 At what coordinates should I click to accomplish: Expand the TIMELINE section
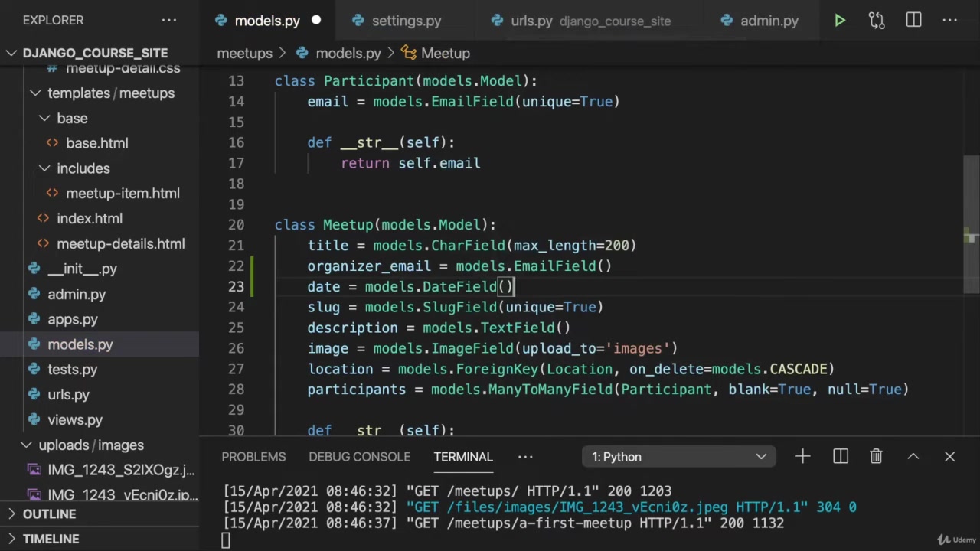[x=51, y=539]
